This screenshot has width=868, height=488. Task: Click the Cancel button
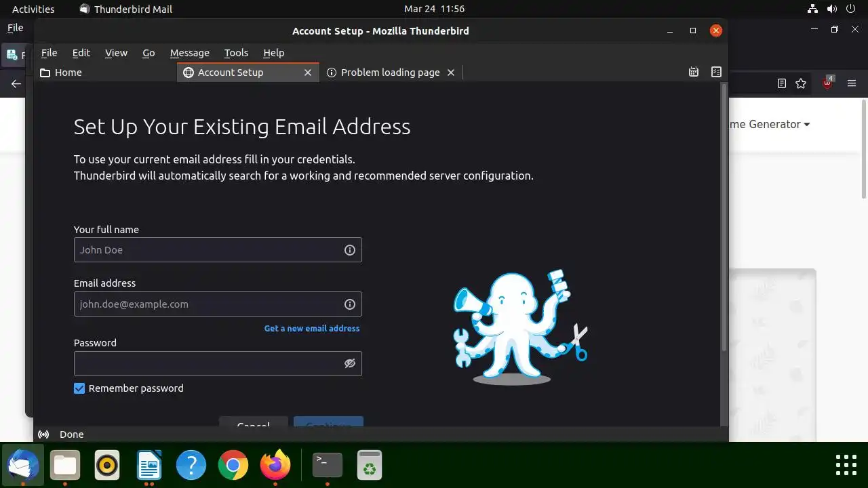point(254,422)
